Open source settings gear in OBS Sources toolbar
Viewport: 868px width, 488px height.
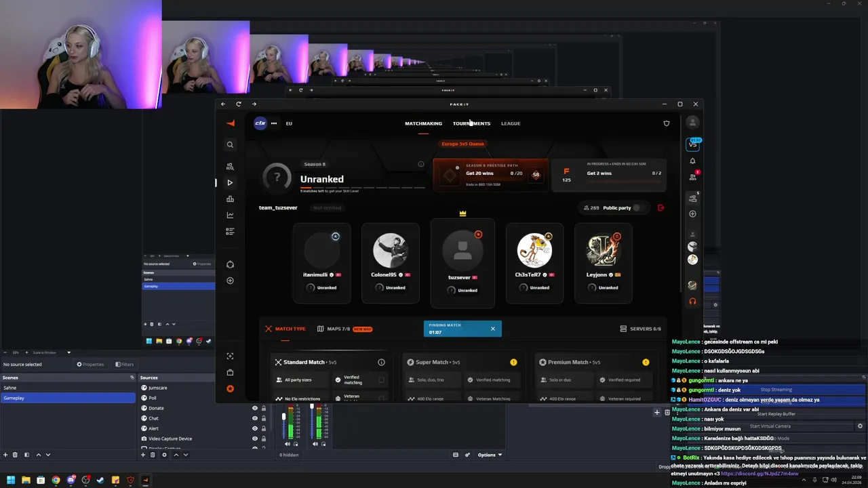(164, 455)
